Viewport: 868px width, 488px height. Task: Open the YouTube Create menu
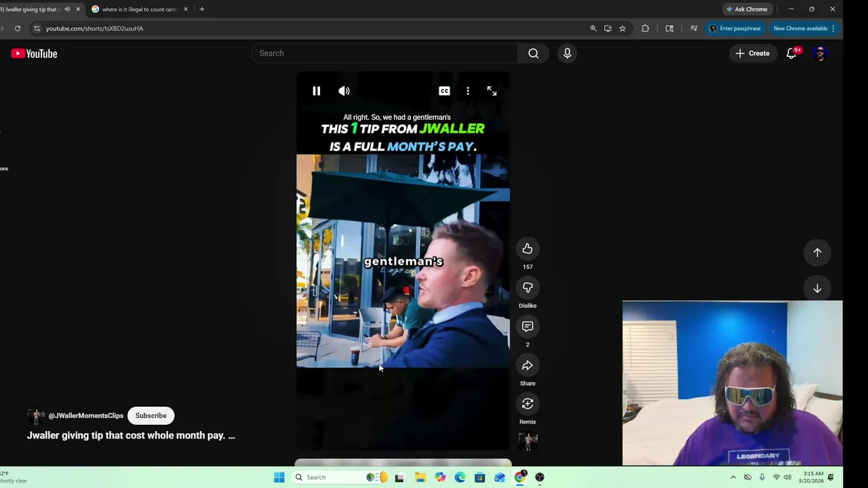(753, 54)
